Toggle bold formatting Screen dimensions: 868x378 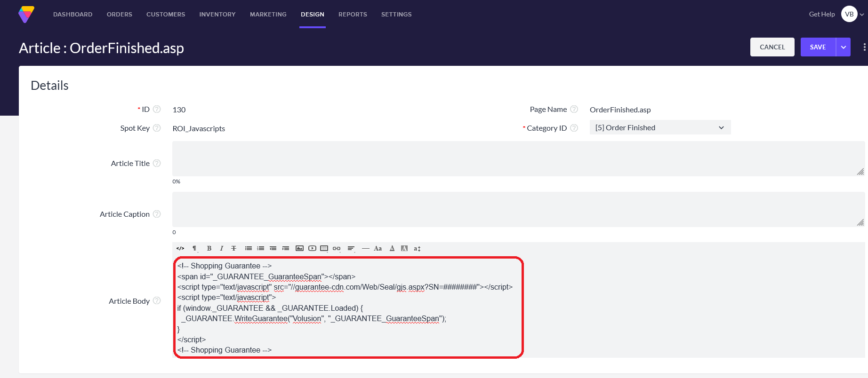click(209, 248)
